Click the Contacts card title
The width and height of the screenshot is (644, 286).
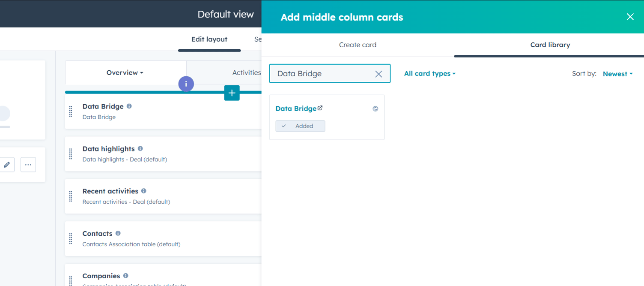(x=97, y=234)
